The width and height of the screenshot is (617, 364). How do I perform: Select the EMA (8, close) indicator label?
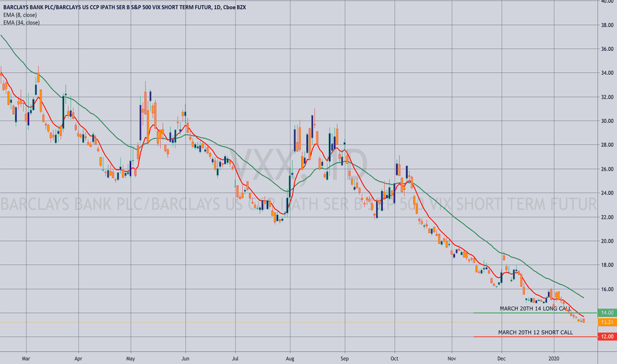(20, 15)
